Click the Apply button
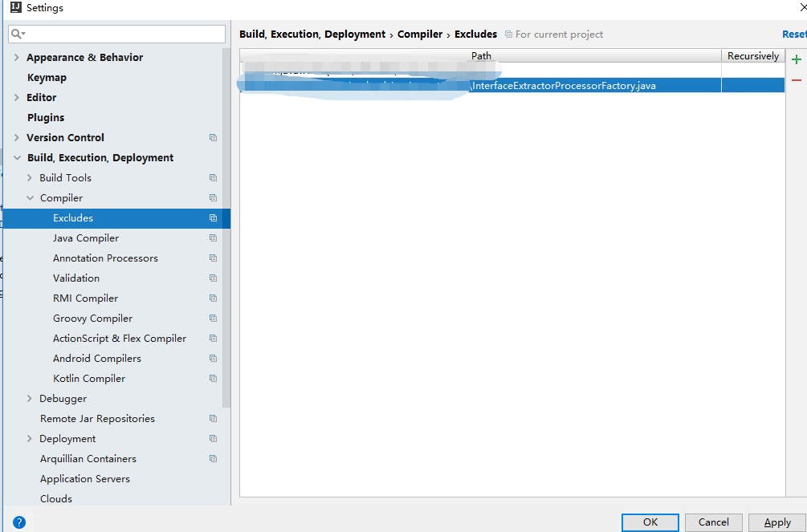 coord(777,522)
